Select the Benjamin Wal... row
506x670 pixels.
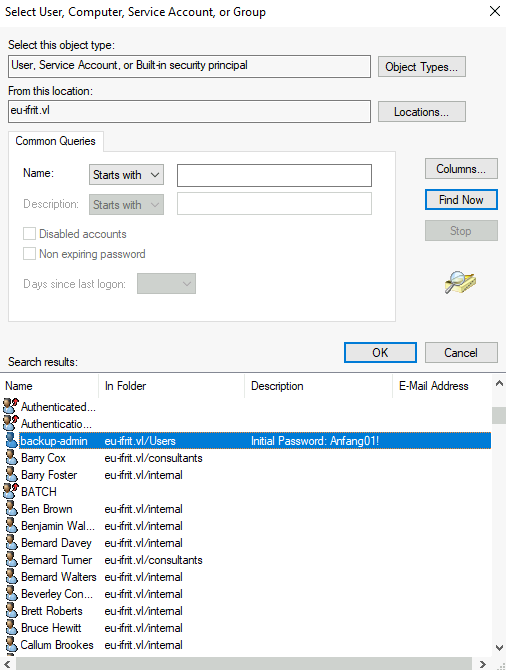pyautogui.click(x=246, y=526)
